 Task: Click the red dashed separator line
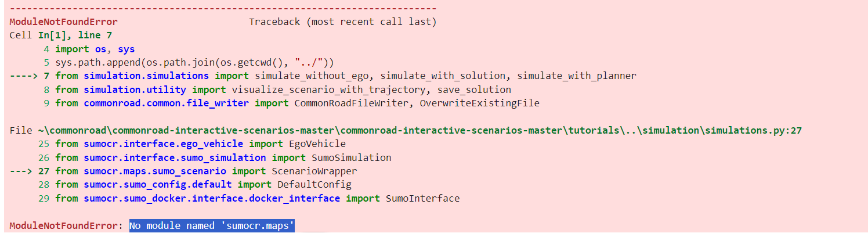[223, 8]
